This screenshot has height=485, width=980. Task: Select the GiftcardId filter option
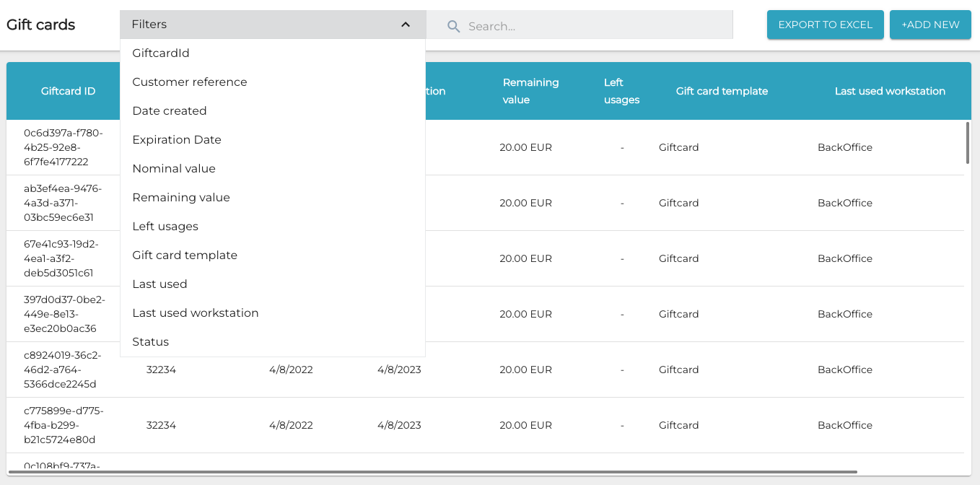(x=159, y=53)
